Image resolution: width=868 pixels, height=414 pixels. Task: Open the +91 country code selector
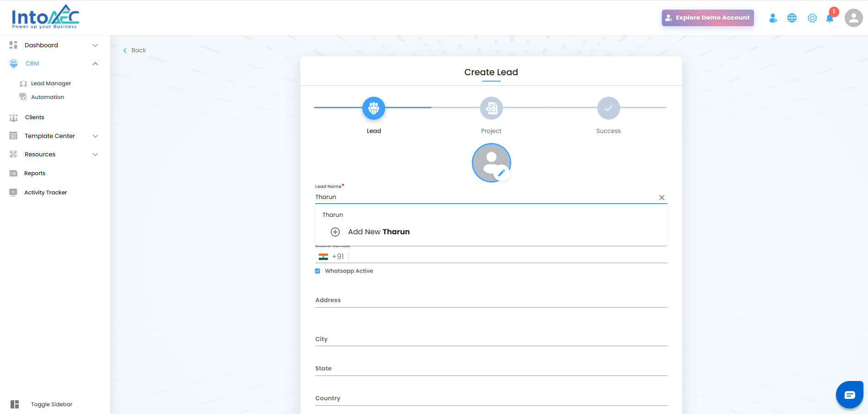coord(331,257)
